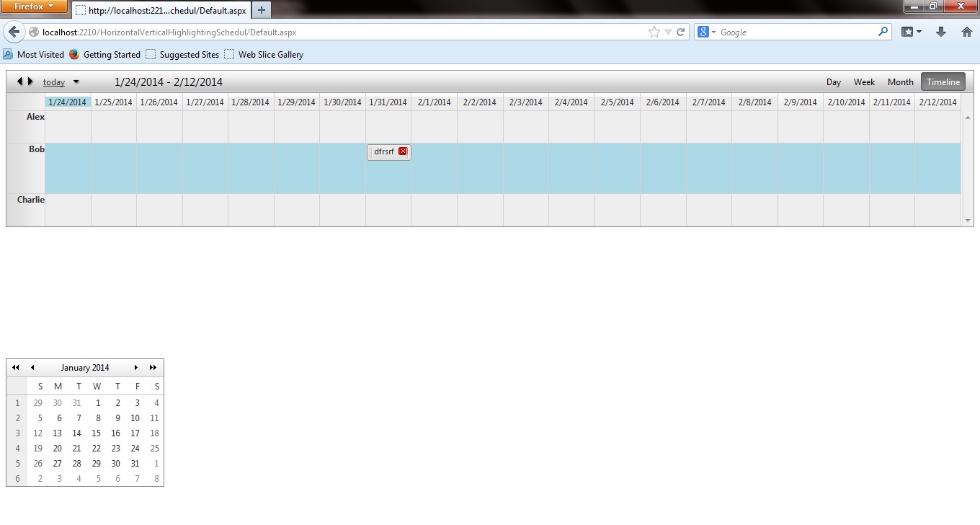The height and width of the screenshot is (525, 980).
Task: Open the January 2014 month title
Action: (85, 368)
